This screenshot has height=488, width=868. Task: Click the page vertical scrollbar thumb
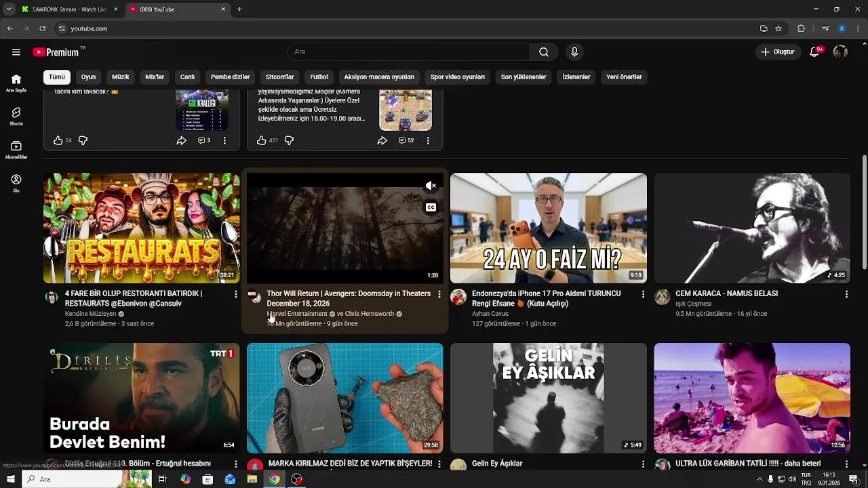click(864, 211)
